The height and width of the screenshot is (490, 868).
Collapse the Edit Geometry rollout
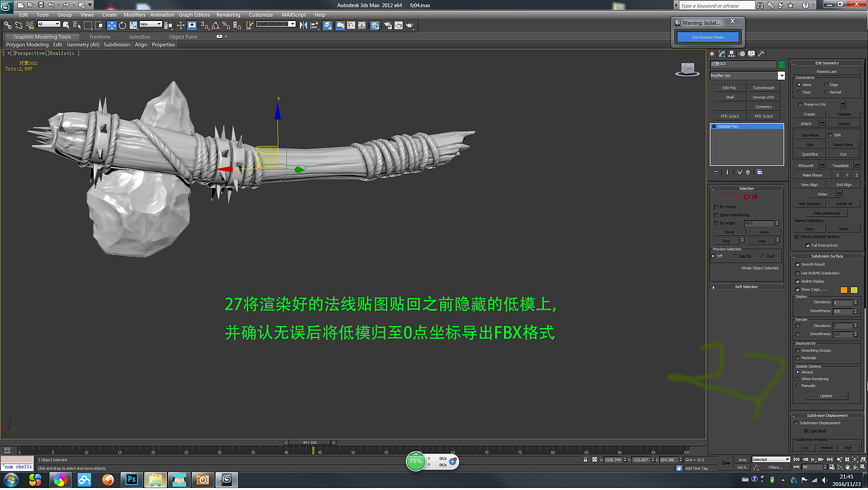tap(827, 63)
